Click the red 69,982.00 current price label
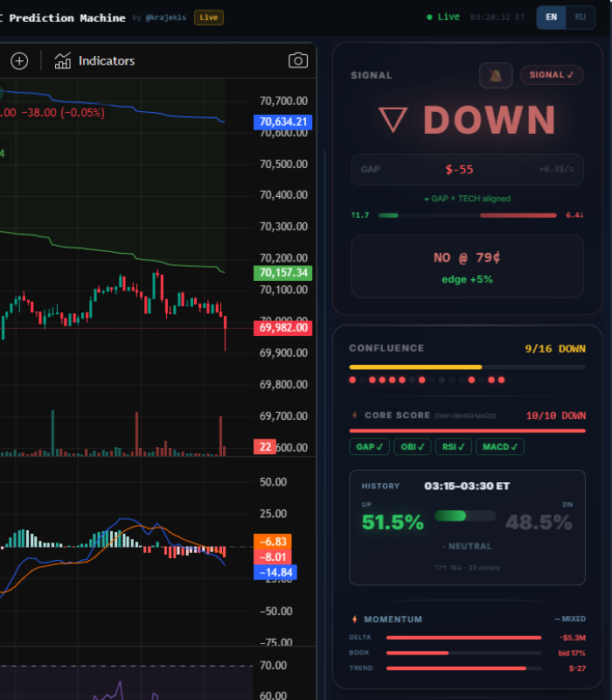Viewport: 612px width, 700px height. click(282, 328)
